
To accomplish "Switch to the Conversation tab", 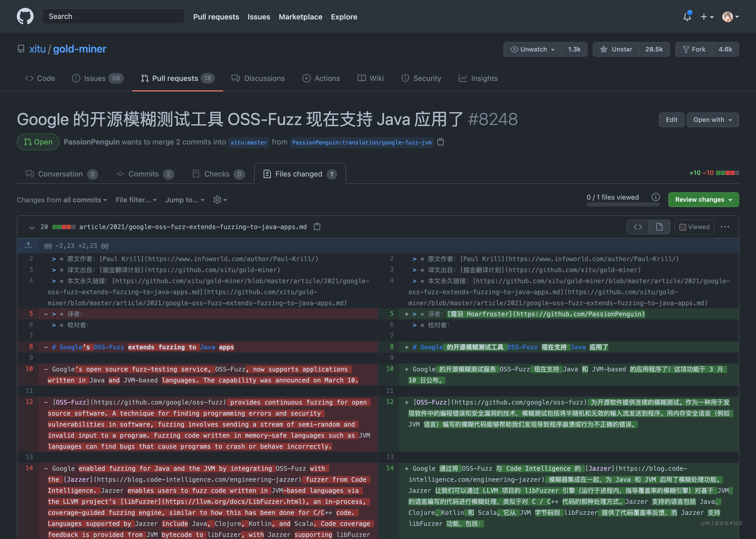I will click(62, 174).
